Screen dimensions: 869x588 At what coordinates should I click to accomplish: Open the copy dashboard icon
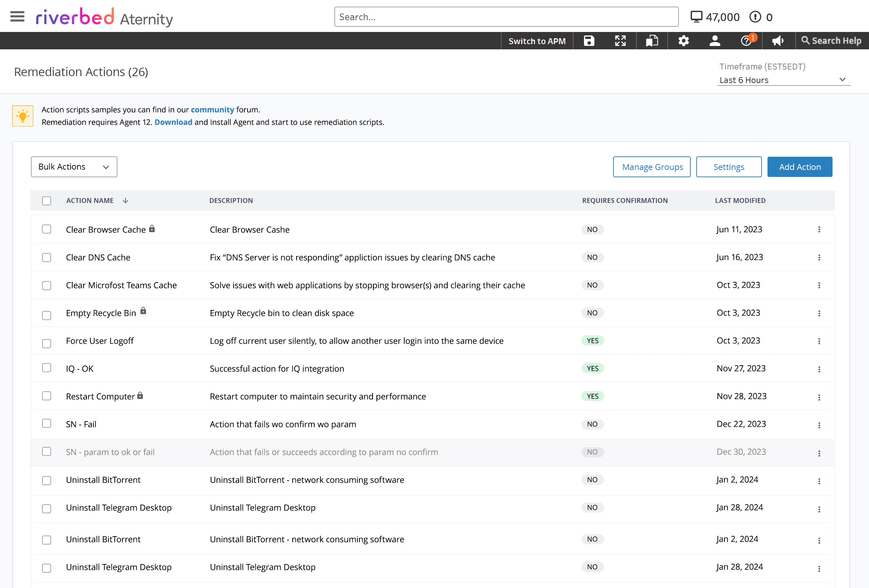[x=652, y=41]
